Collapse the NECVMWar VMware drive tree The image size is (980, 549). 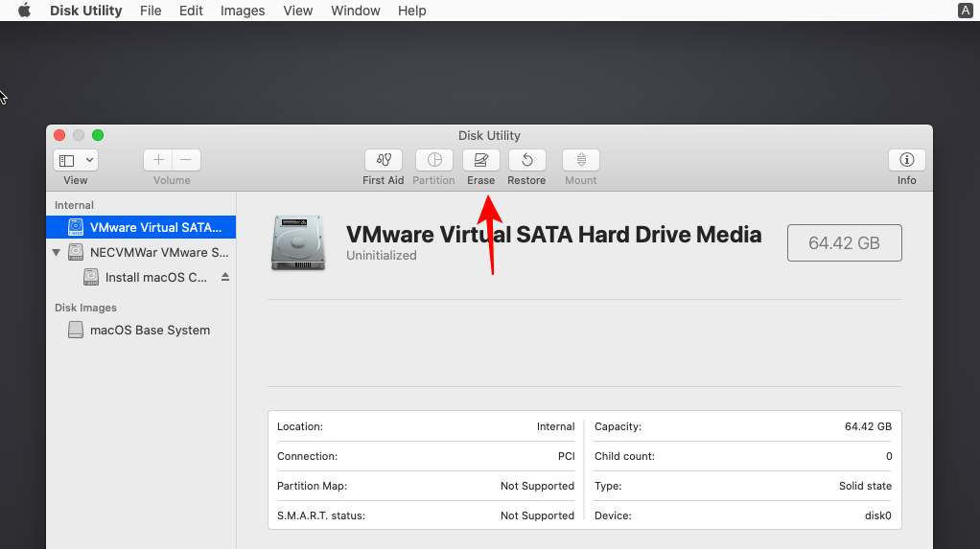coord(56,253)
